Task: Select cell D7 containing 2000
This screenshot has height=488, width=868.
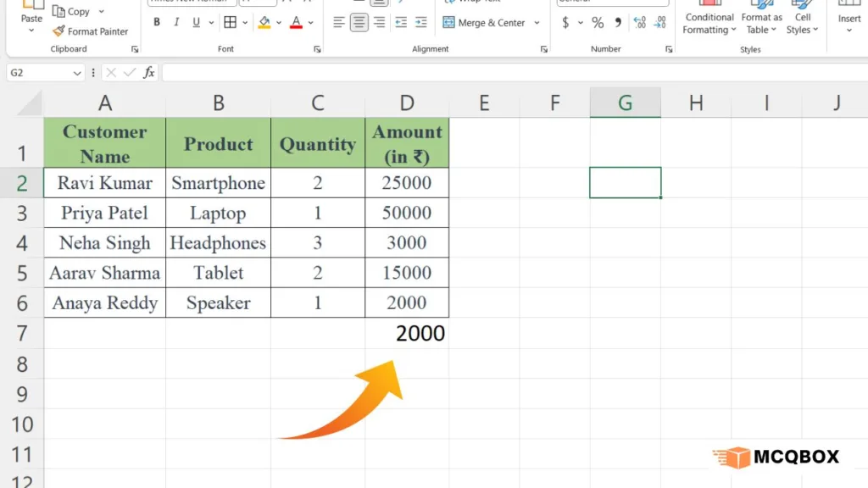Action: (407, 333)
